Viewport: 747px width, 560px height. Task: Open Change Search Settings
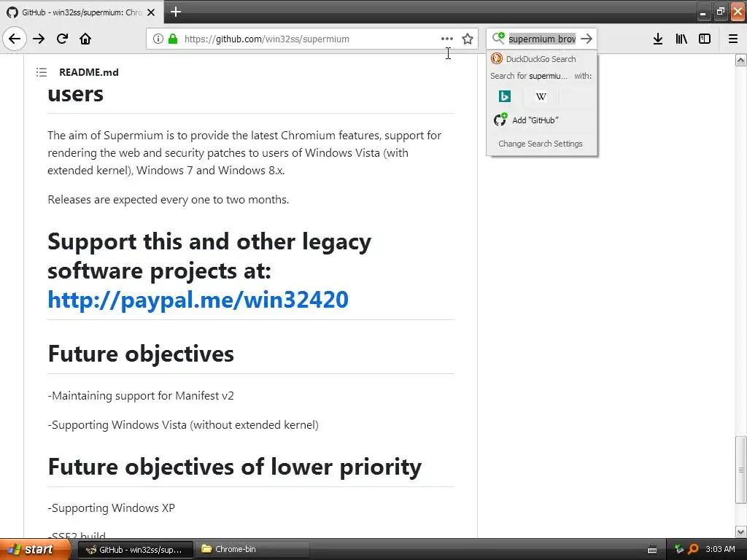click(541, 144)
